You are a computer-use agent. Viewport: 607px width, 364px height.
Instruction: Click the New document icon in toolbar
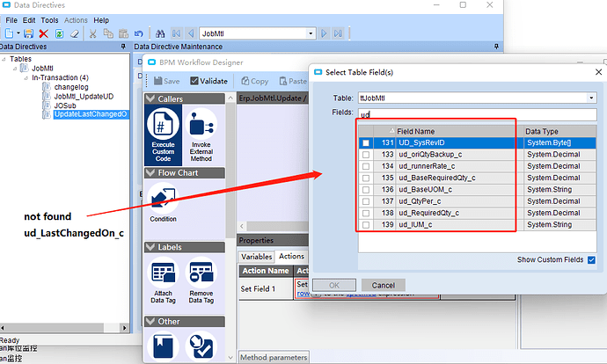click(x=10, y=33)
